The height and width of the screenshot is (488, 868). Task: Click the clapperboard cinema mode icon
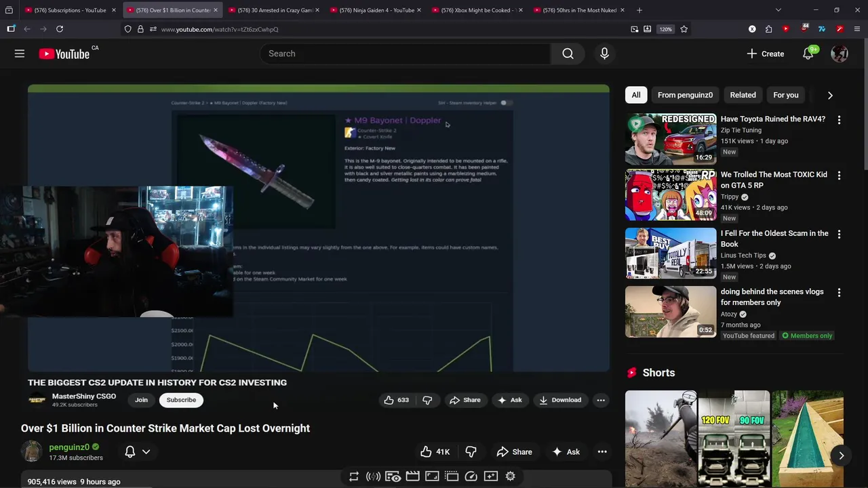coord(412,476)
